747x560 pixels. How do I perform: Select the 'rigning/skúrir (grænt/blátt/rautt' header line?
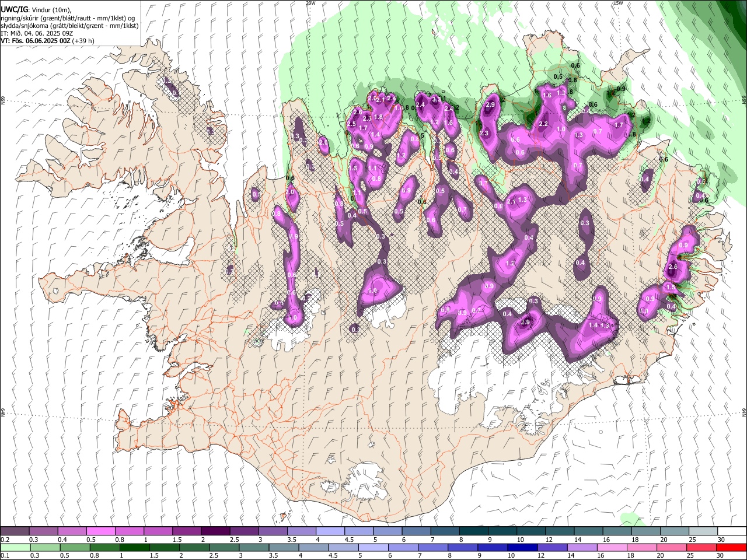68,17
